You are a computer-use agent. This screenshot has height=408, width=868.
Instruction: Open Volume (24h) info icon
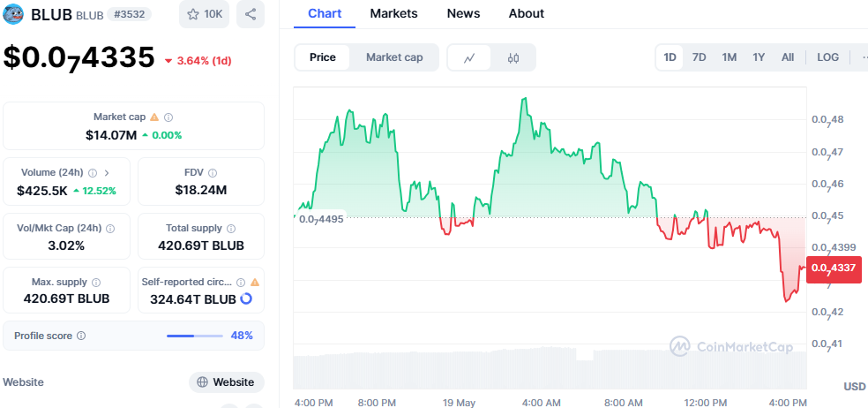click(x=93, y=173)
